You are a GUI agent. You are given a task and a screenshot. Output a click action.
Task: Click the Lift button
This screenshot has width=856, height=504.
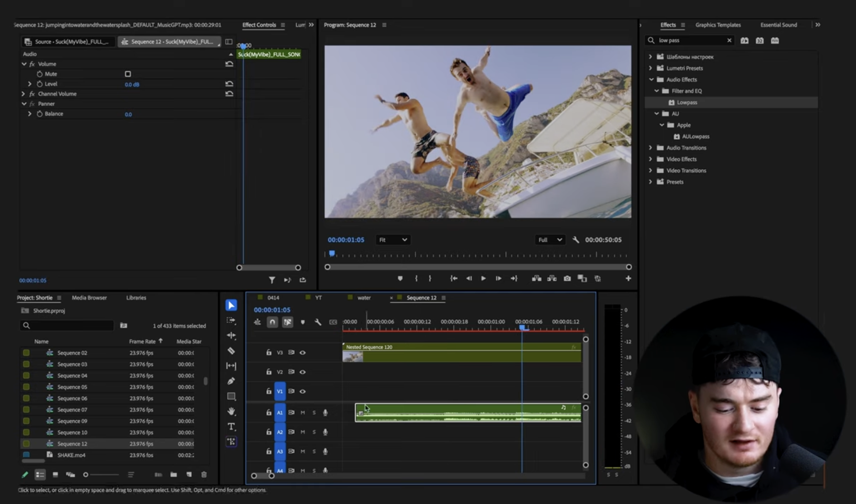pyautogui.click(x=536, y=278)
